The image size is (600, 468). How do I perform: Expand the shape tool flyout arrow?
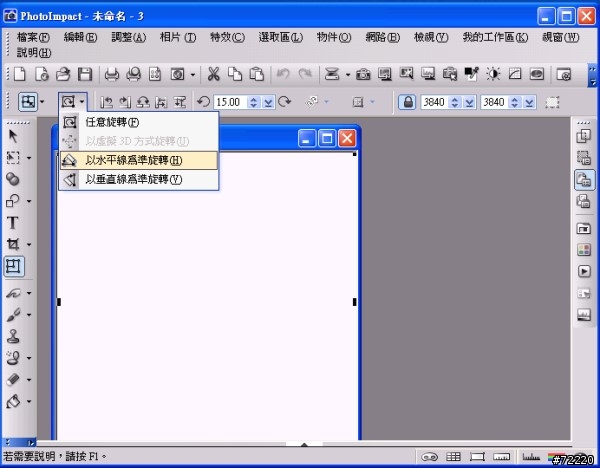[29, 201]
